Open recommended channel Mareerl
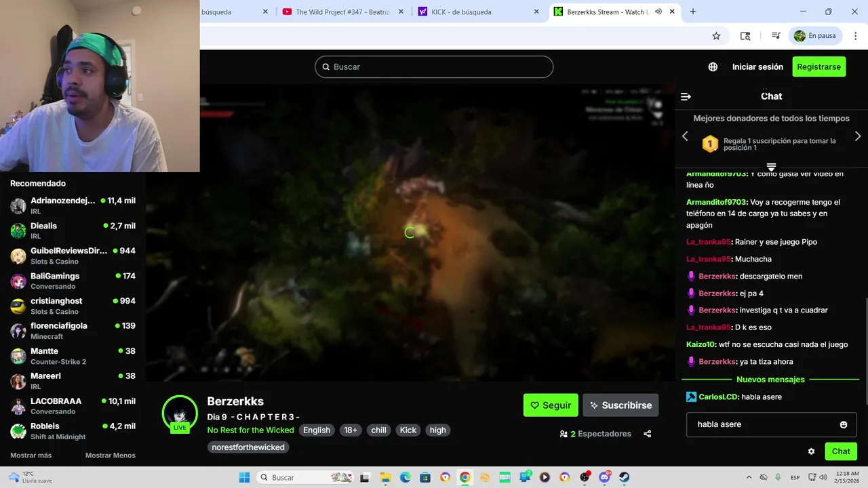The image size is (868, 488). (x=73, y=381)
